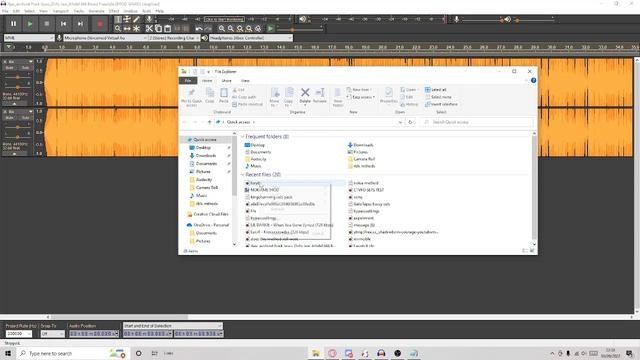Image resolution: width=640 pixels, height=360 pixels.
Task: Switch to the Share tab in File Explorer
Action: (x=226, y=81)
